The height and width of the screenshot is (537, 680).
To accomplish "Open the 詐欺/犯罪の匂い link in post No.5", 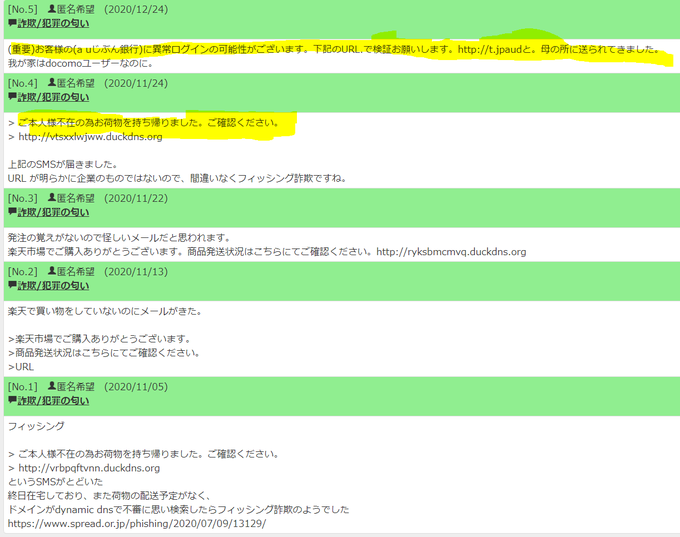I will (x=53, y=23).
